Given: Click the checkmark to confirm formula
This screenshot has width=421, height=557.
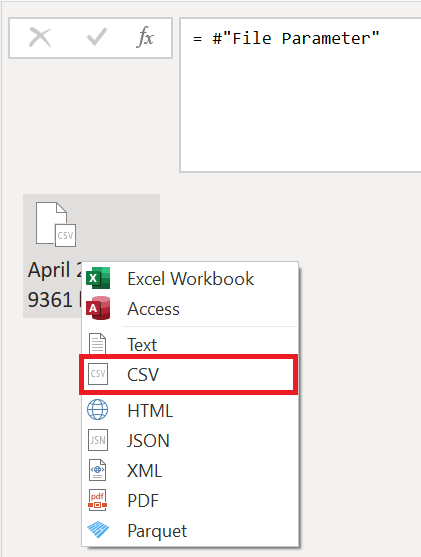Looking at the screenshot, I should pyautogui.click(x=97, y=37).
